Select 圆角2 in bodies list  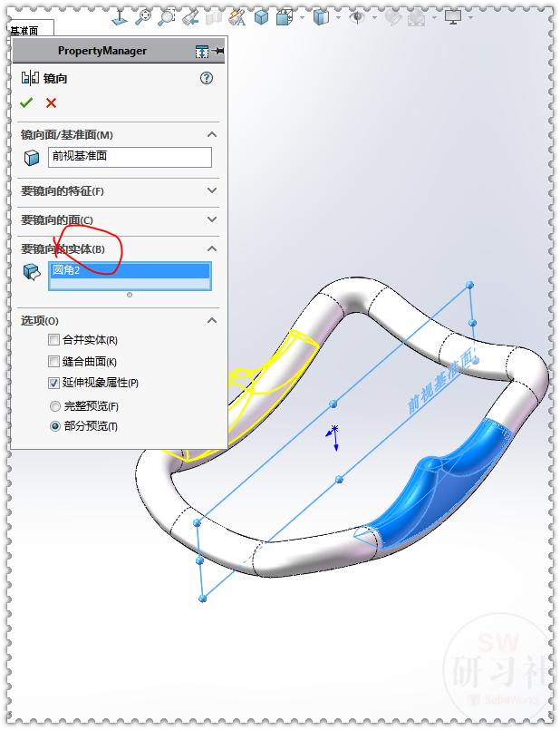pos(130,270)
